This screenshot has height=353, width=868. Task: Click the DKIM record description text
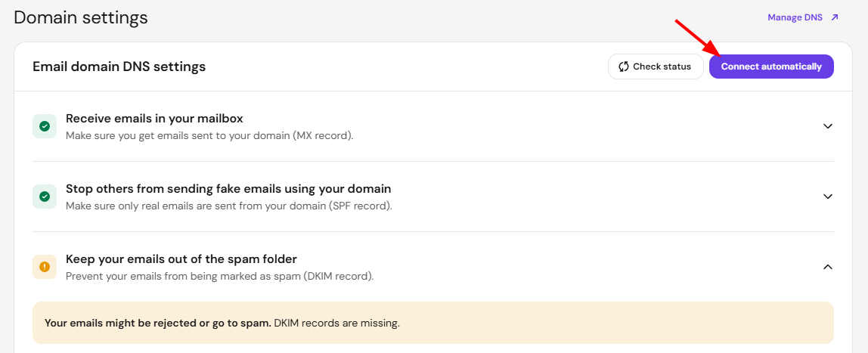[x=220, y=276]
